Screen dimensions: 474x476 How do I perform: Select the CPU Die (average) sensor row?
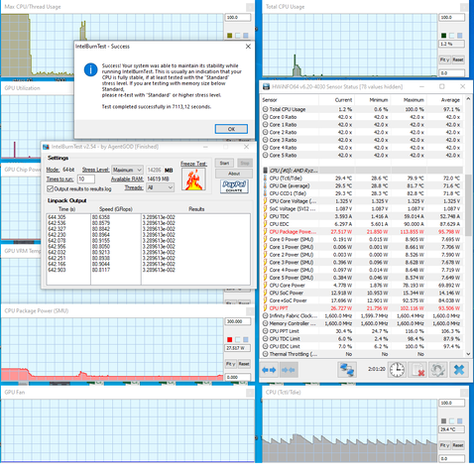(362, 185)
